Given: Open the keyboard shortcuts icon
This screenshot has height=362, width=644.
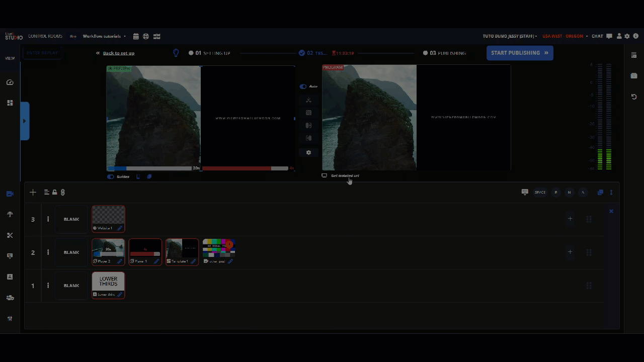Looking at the screenshot, I should (x=525, y=192).
